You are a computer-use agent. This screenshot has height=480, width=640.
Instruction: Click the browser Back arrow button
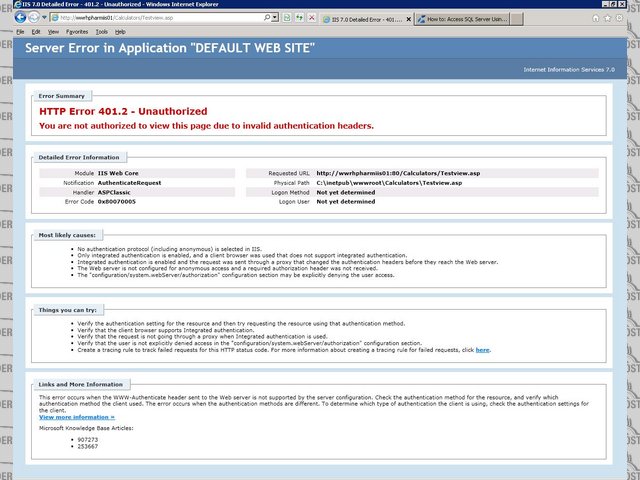[x=20, y=17]
